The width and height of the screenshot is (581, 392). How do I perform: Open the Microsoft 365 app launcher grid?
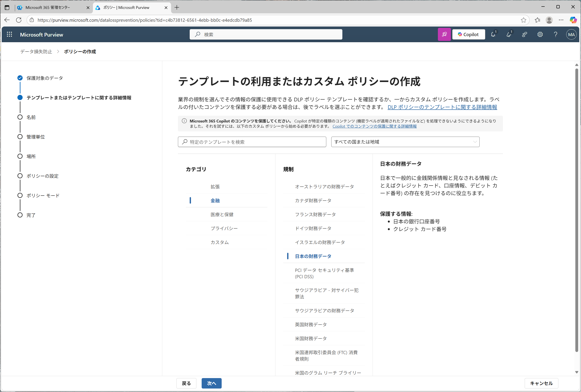pyautogui.click(x=9, y=34)
